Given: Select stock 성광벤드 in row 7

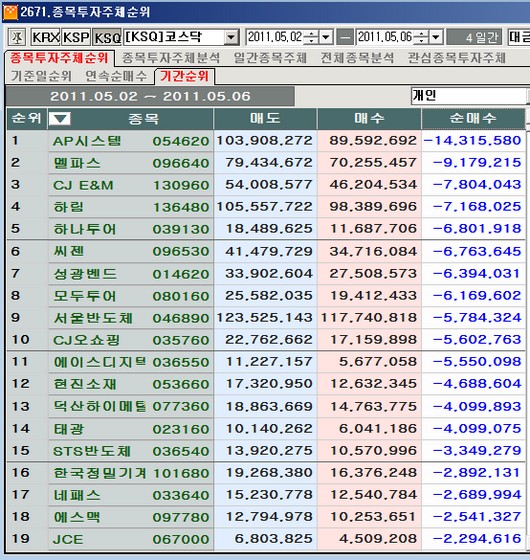Looking at the screenshot, I should [x=85, y=274].
